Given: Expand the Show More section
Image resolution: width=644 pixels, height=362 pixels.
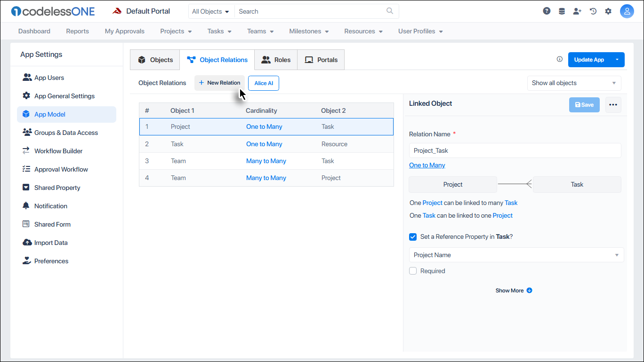Looking at the screenshot, I should point(513,290).
